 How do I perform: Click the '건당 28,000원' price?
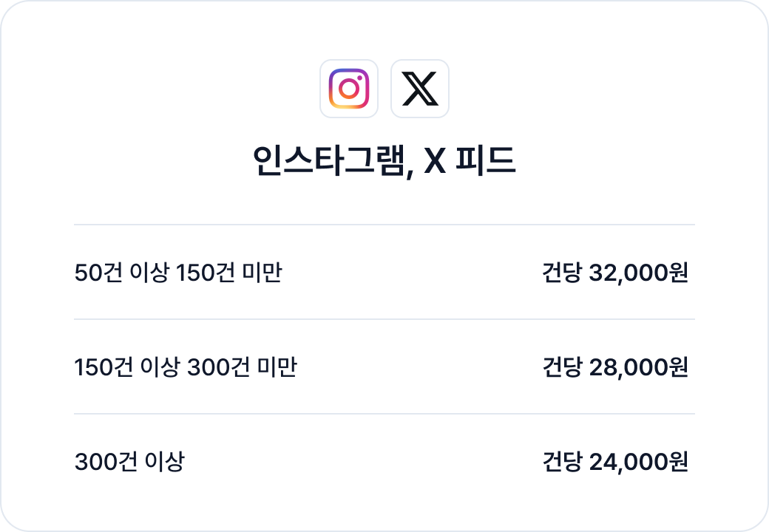[615, 367]
